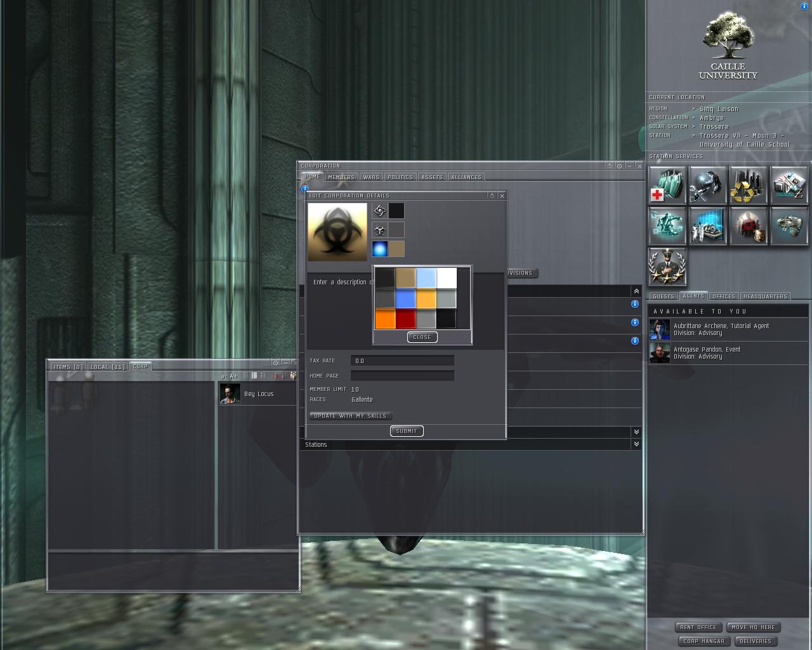The height and width of the screenshot is (650, 812).
Task: Click the corporation logo preview image
Action: (337, 232)
